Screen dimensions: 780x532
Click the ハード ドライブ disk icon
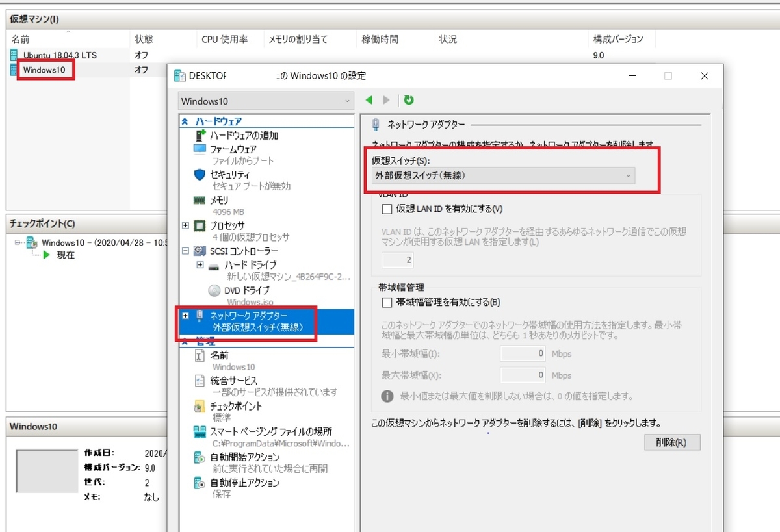click(x=214, y=266)
